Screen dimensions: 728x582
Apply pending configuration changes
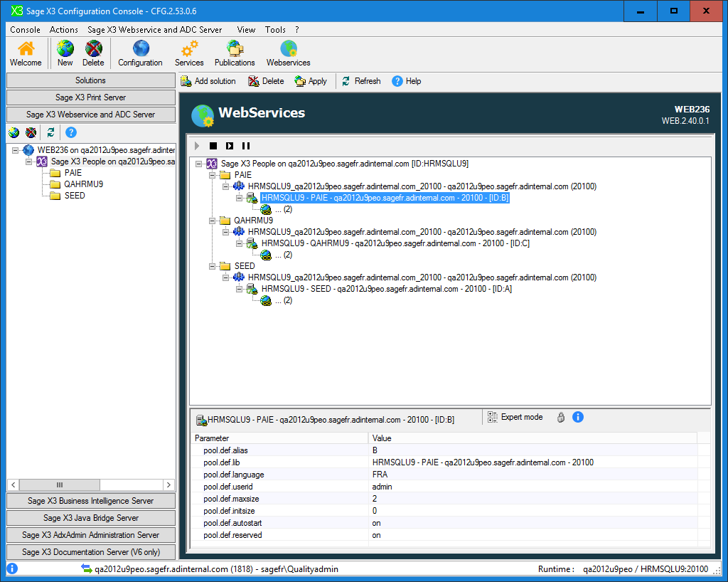click(x=311, y=80)
